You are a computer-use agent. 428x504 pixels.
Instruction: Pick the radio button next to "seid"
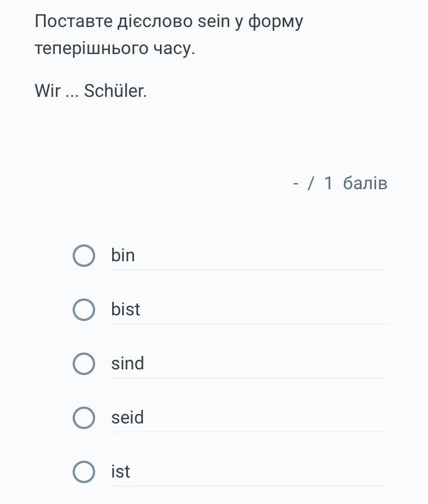[x=84, y=418]
